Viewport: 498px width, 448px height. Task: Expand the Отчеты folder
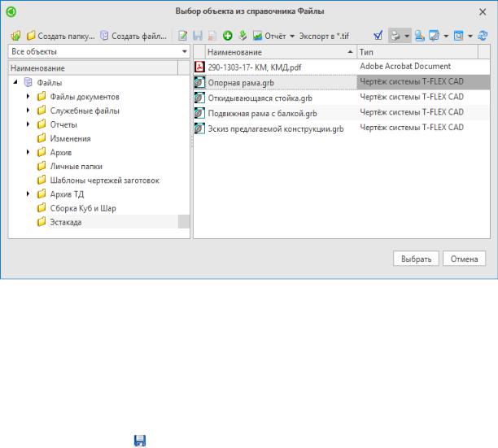coord(28,124)
